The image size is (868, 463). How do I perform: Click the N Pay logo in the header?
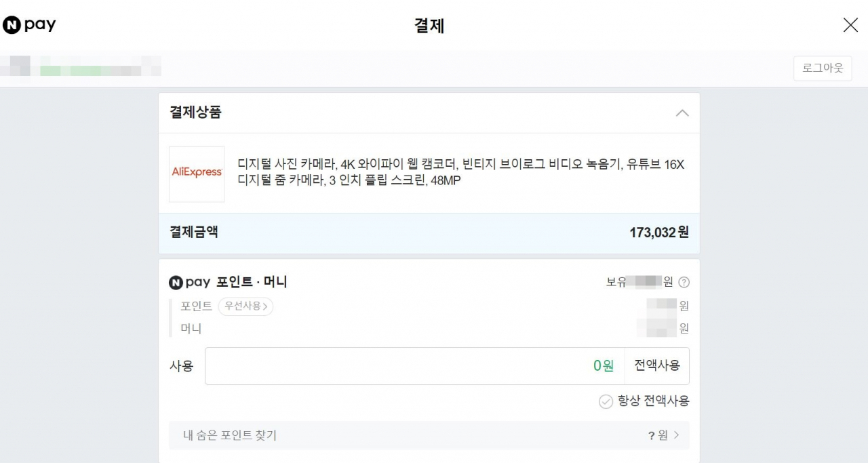(x=29, y=24)
